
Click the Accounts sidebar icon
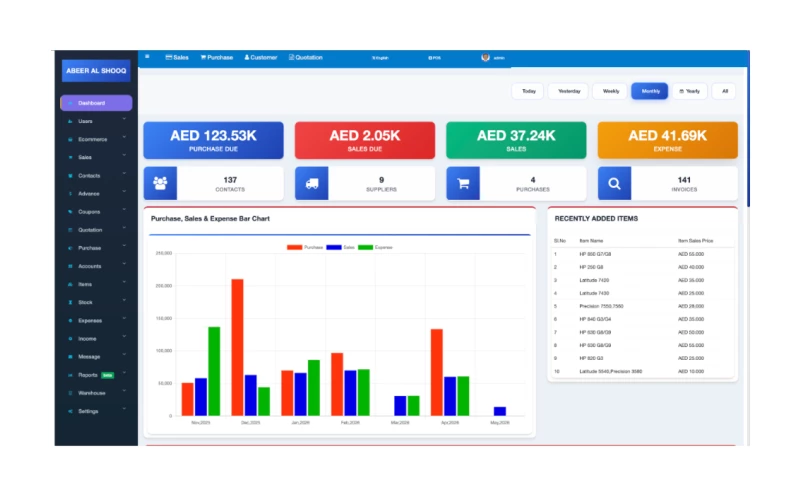[x=70, y=266]
